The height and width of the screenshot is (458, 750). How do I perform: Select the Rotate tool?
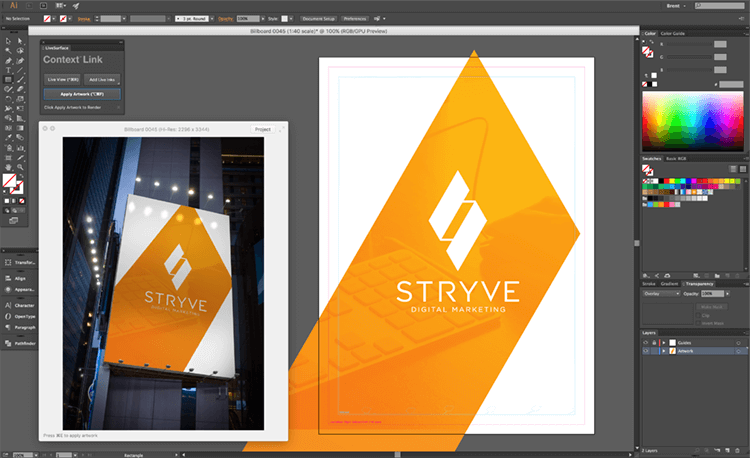click(8, 99)
